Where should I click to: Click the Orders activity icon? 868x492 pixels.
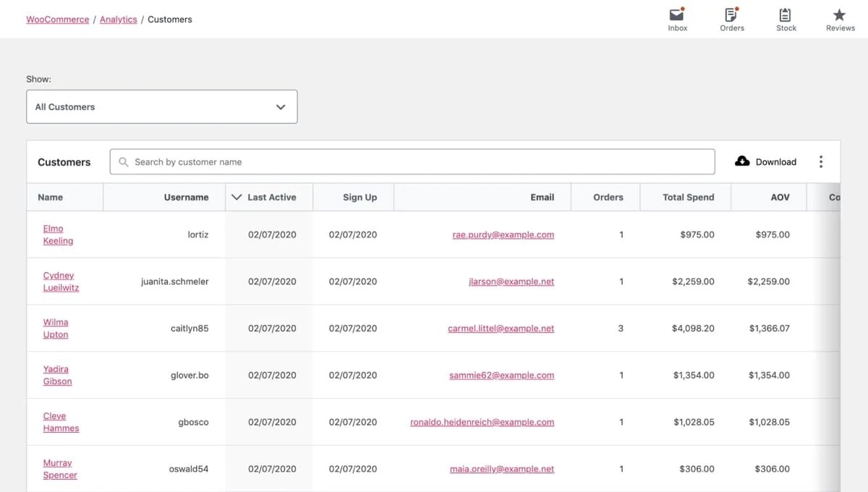tap(731, 14)
